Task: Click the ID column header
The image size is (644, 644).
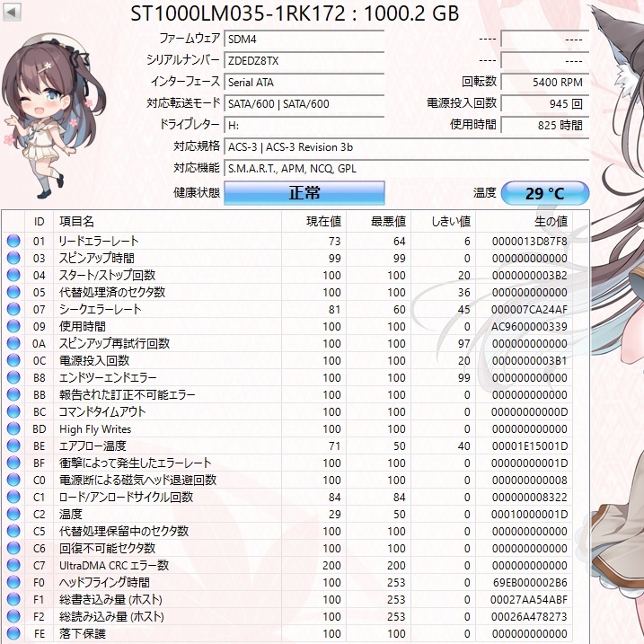Action: [39, 222]
